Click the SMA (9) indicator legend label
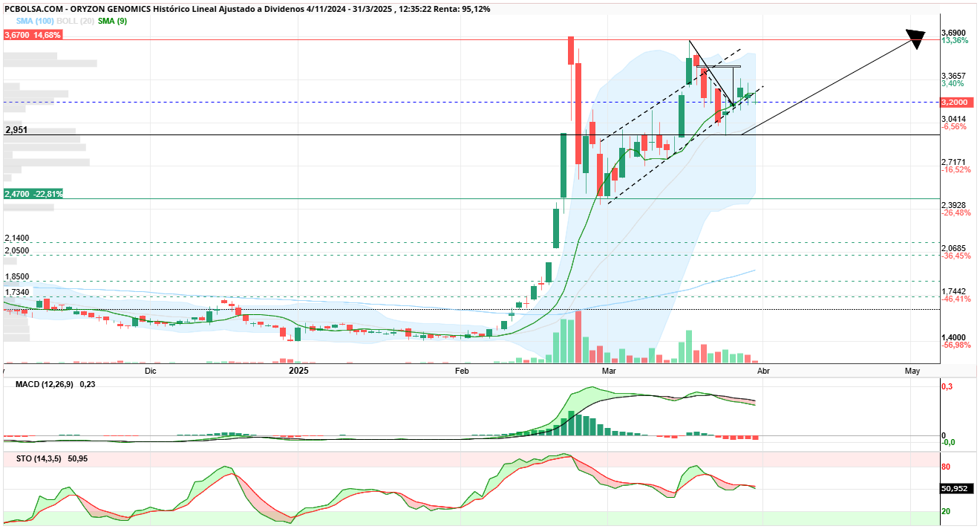The image size is (980, 529). pos(113,21)
